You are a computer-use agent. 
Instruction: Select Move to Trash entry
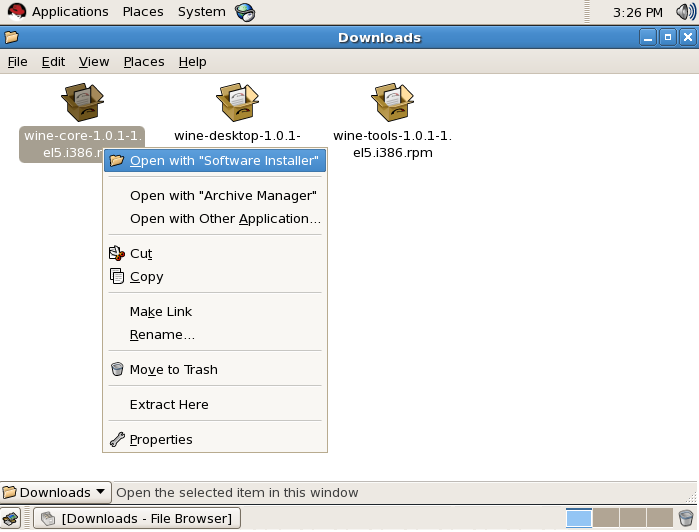pos(215,369)
